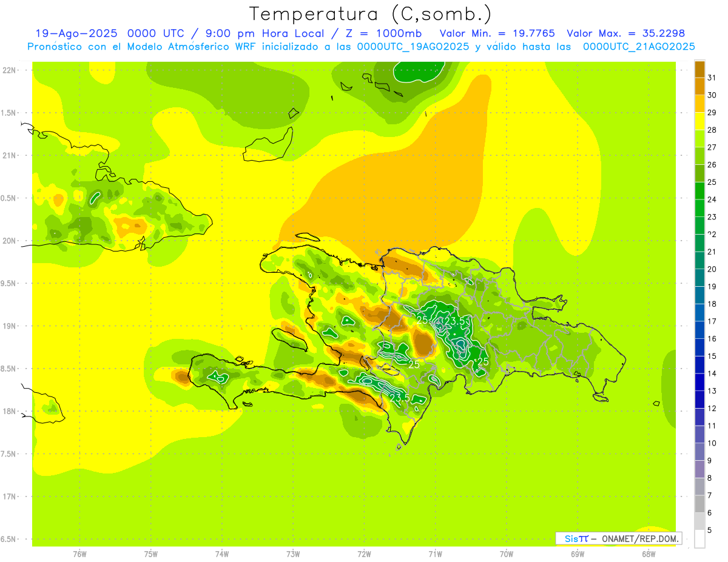Click the '21N' latitude axis label
Image resolution: width=728 pixels, height=562 pixels.
coord(10,156)
